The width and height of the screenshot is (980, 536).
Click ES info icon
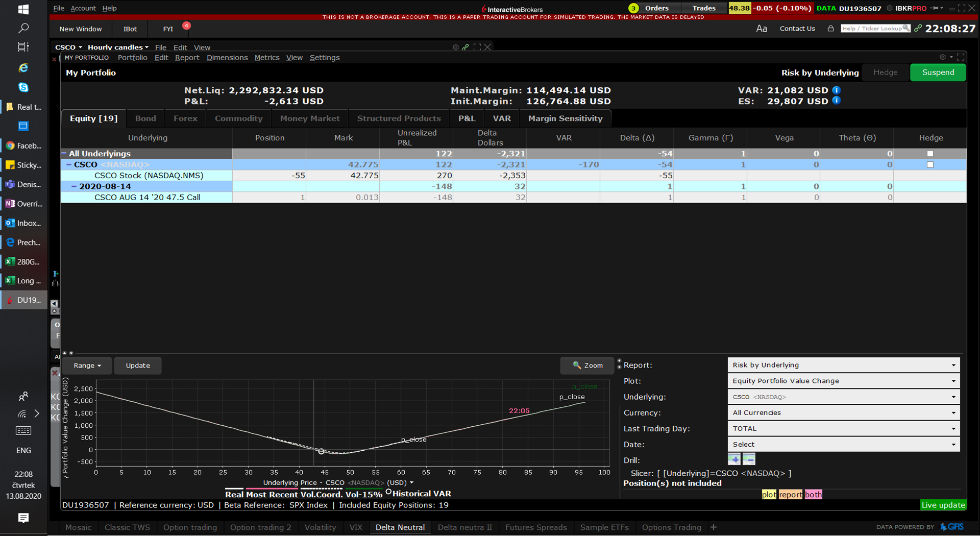836,101
